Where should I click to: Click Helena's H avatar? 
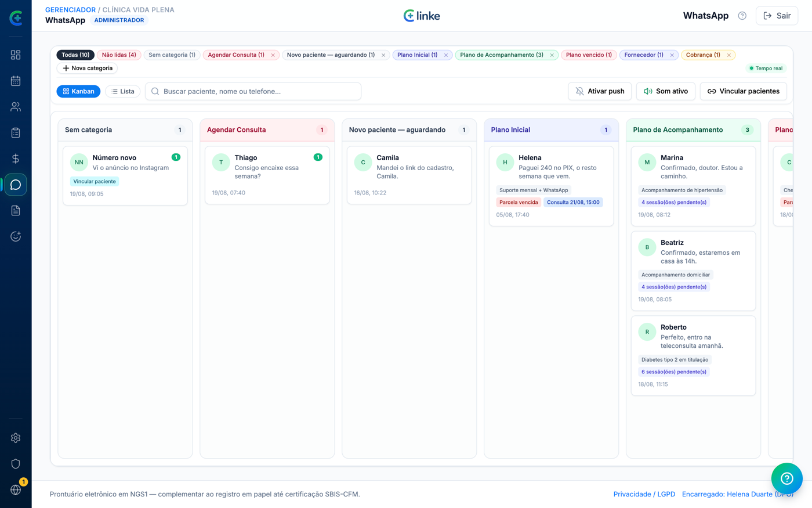tap(505, 163)
